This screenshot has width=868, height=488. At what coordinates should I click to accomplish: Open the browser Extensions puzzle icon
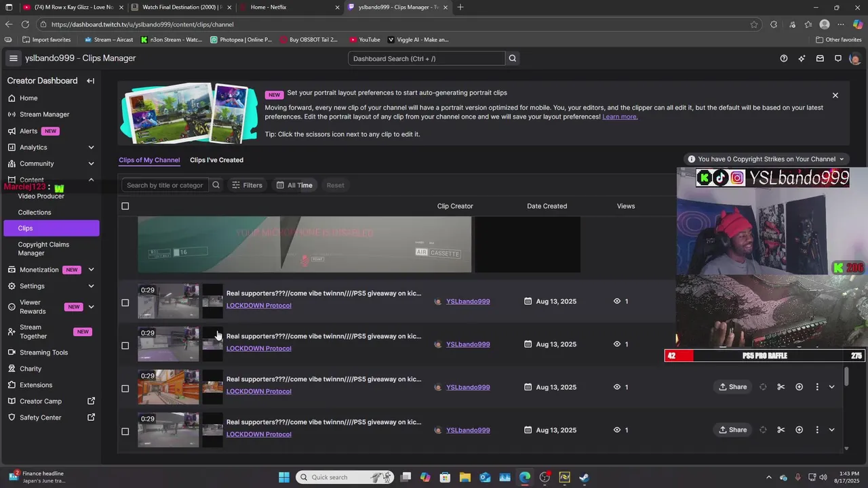[774, 24]
